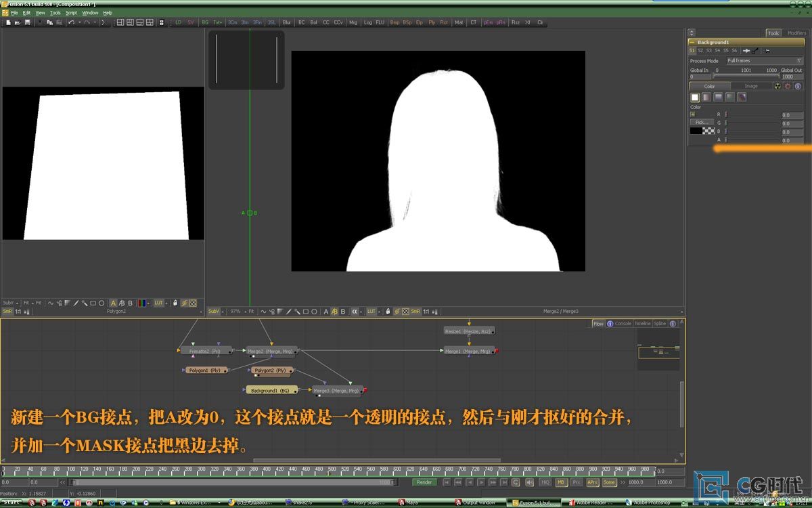Add a Blur tool from toolbar
Screen dimensions: 812x508
pos(287,22)
